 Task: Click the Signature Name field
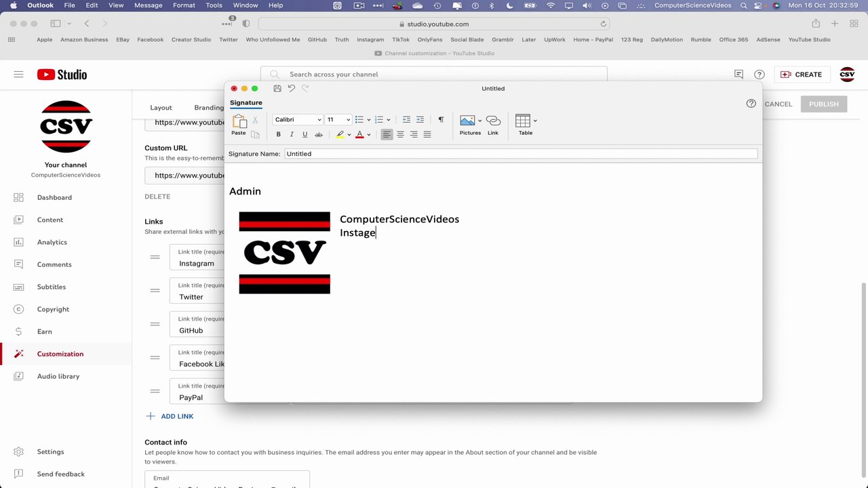[521, 154]
